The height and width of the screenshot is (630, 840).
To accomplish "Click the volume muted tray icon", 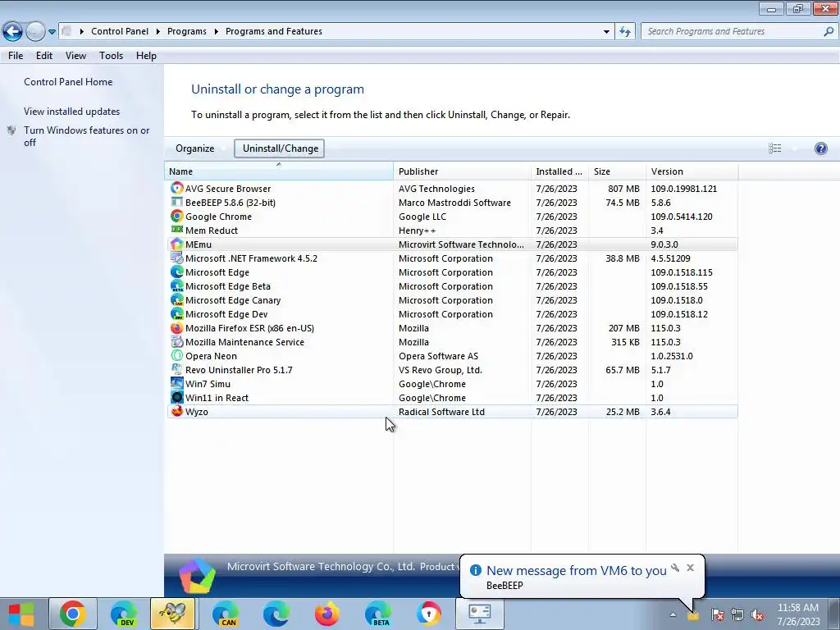I will point(757,614).
